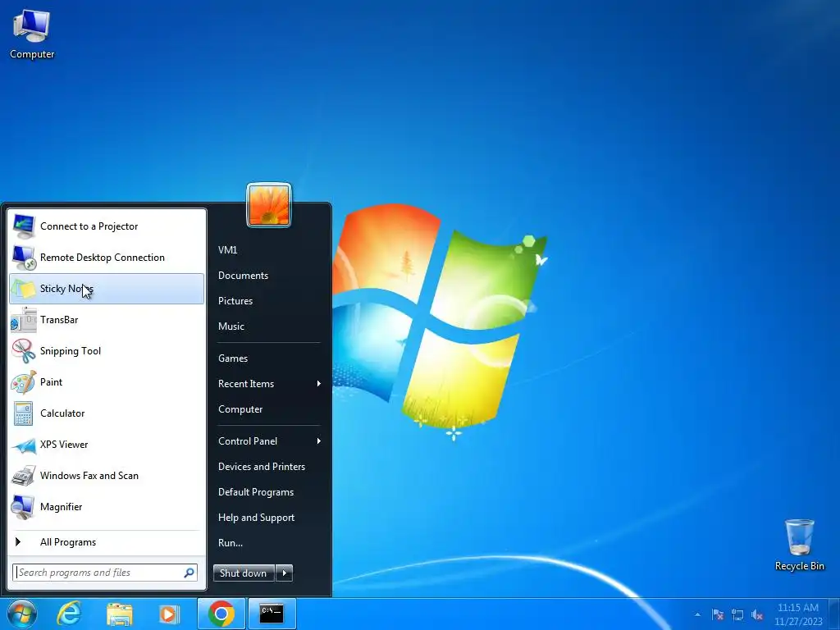840x630 pixels.
Task: Open Pictures library
Action: click(x=235, y=300)
